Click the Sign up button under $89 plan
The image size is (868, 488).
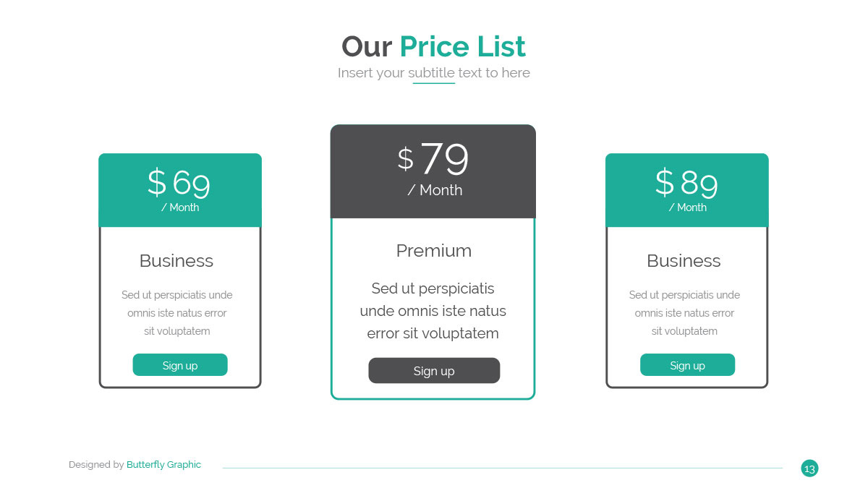687,365
